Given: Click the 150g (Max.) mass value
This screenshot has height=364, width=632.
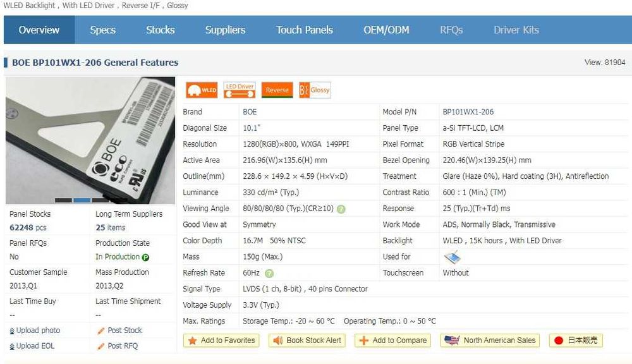Looking at the screenshot, I should tap(262, 257).
